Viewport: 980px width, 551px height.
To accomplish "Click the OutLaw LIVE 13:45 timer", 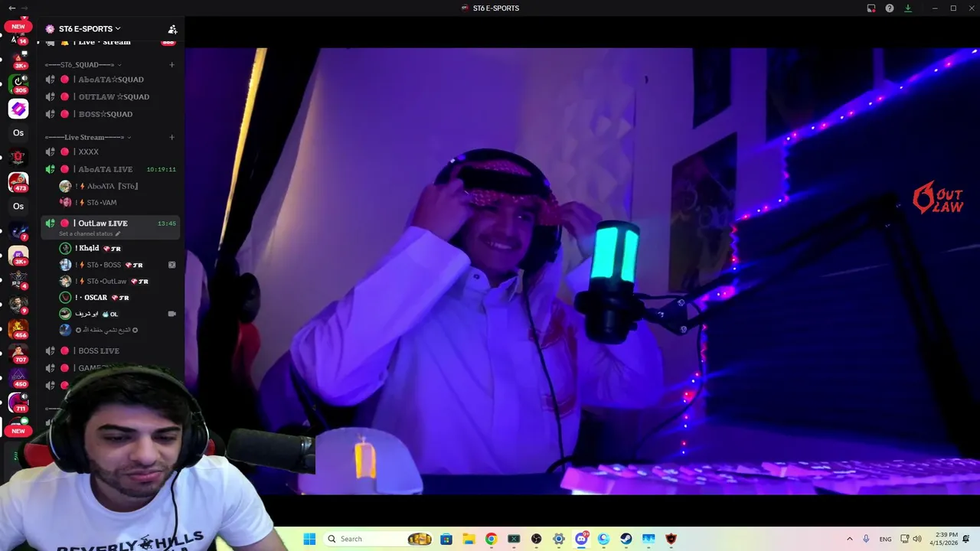I will pyautogui.click(x=167, y=223).
